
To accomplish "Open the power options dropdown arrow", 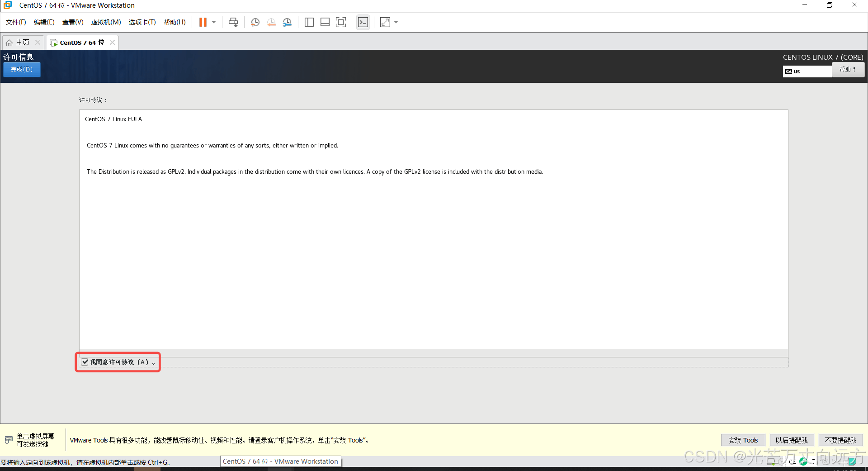I will [214, 22].
